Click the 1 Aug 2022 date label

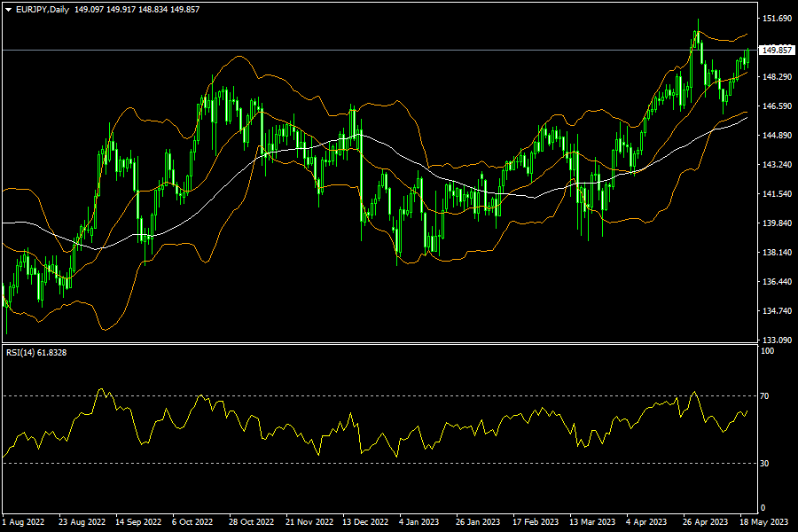point(23,522)
